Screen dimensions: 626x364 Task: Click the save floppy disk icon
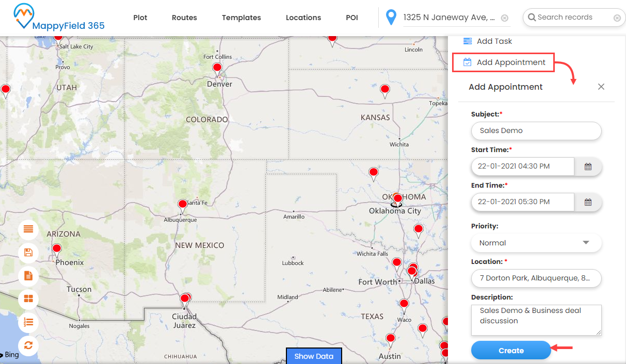(28, 253)
